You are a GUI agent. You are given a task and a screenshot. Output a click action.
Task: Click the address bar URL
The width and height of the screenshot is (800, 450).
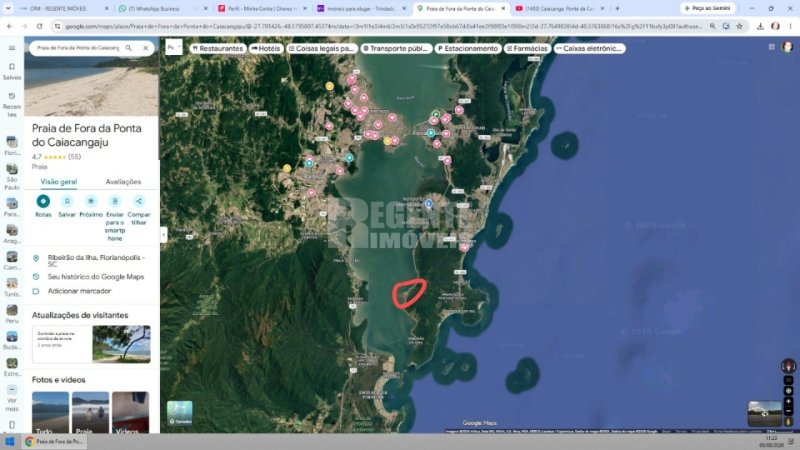coord(383,26)
